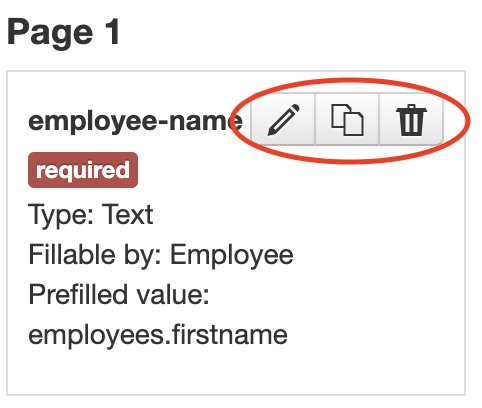Image resolution: width=482 pixels, height=408 pixels.
Task: Click the number 1 in Page heading
Action: click(x=112, y=32)
